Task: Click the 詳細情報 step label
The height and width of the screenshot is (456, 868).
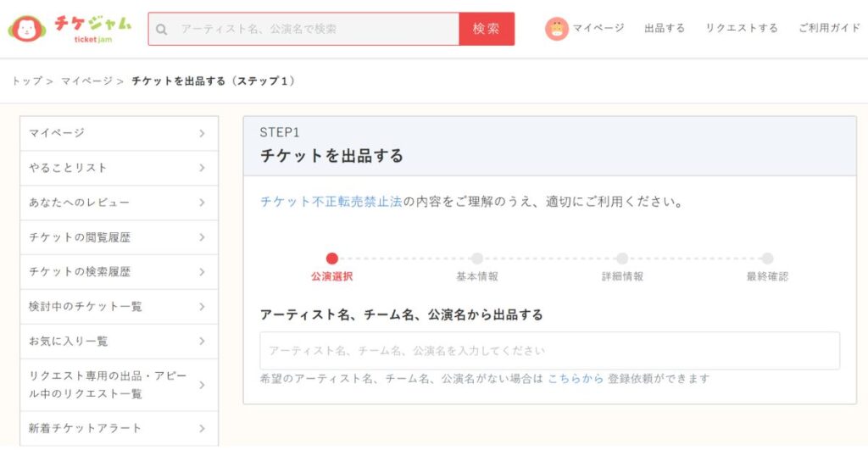Action: [622, 276]
